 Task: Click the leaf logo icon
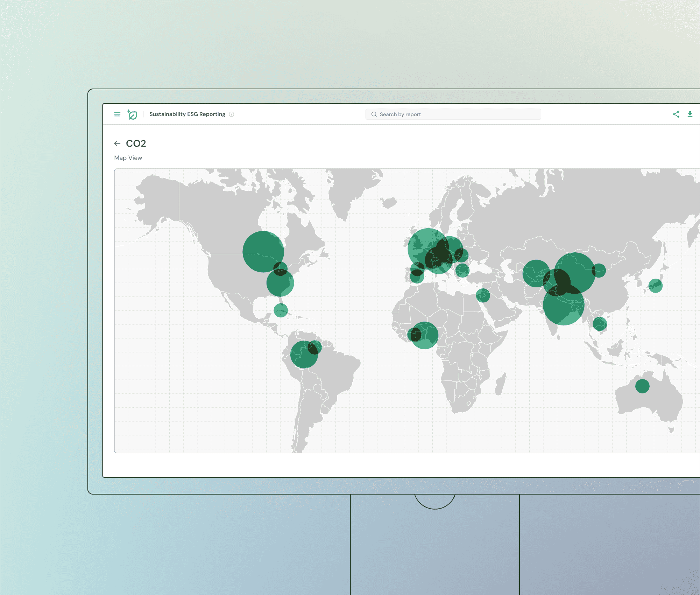(x=132, y=114)
